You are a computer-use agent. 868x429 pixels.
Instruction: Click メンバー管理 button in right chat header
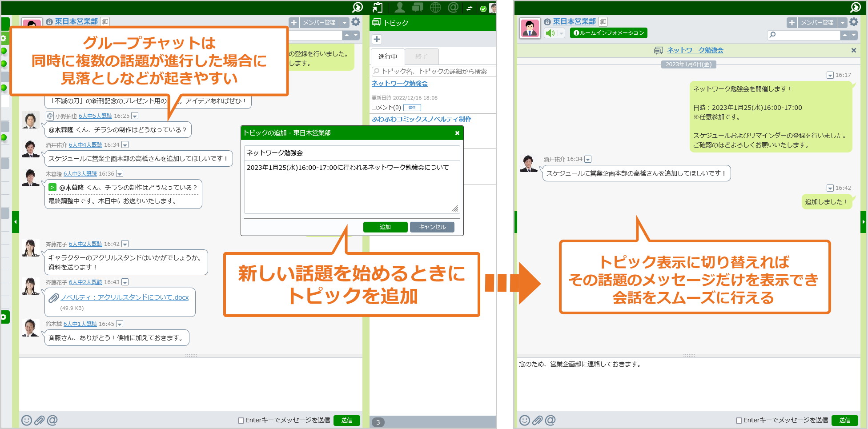[817, 22]
